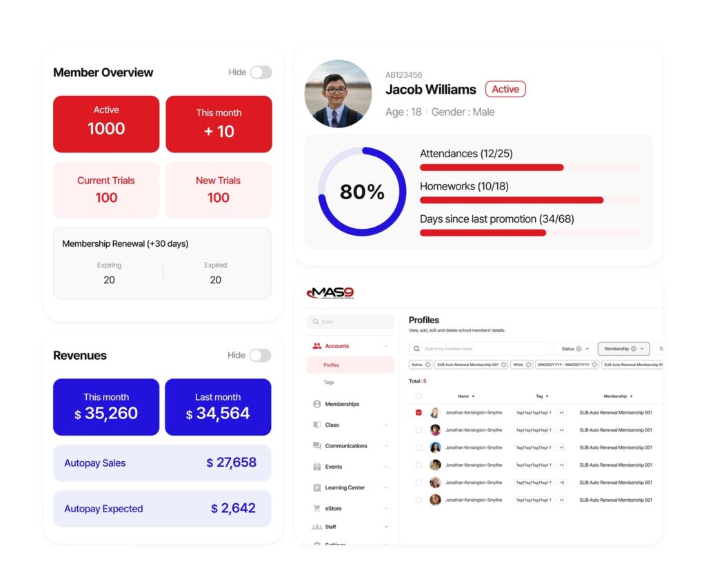Viewport: 706px width, 588px height.
Task: Click the 80% progress ring
Action: click(x=361, y=192)
